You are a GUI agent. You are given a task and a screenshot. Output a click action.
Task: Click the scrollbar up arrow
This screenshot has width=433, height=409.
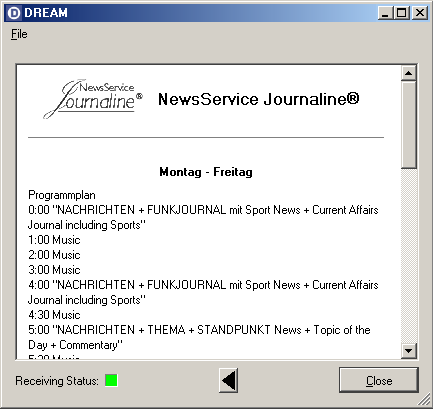click(x=409, y=73)
